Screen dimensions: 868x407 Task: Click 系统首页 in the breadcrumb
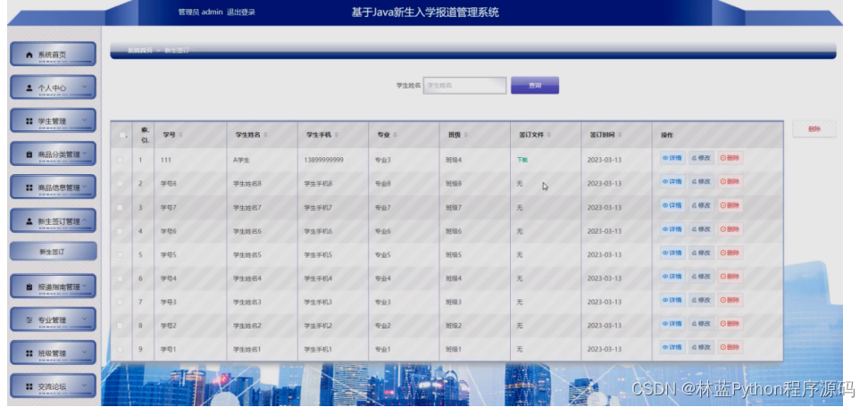point(140,50)
